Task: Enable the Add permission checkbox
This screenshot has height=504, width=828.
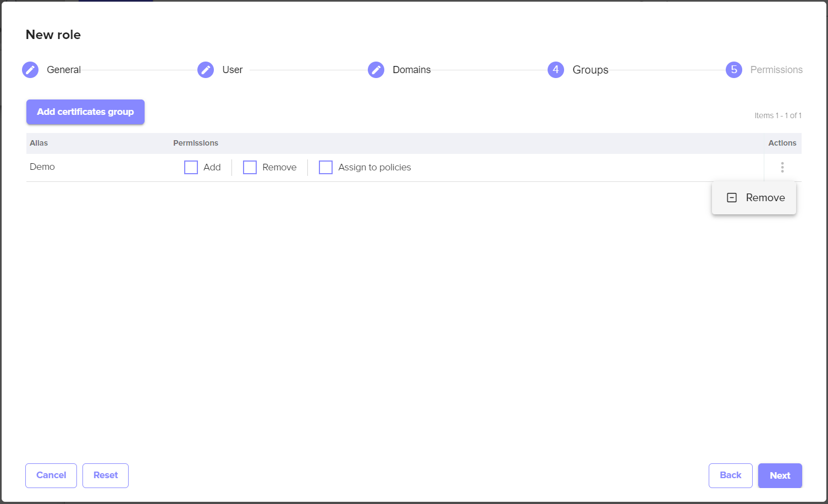Action: (x=191, y=167)
